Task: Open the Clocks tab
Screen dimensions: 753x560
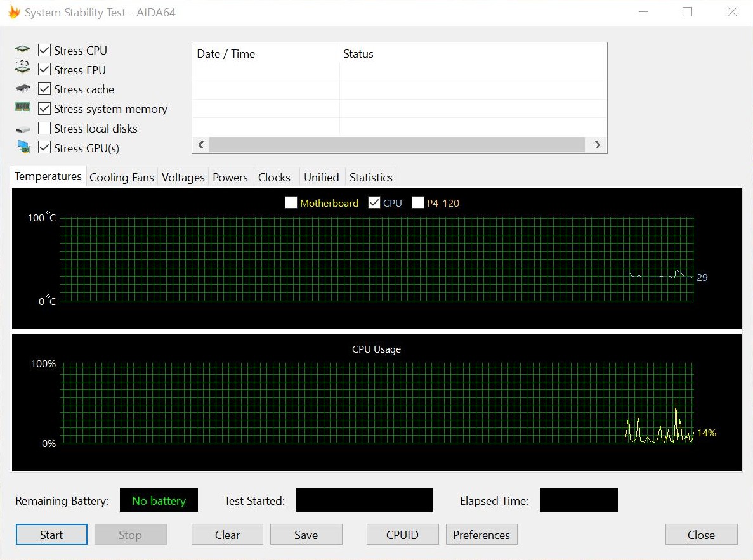Action: coord(274,177)
